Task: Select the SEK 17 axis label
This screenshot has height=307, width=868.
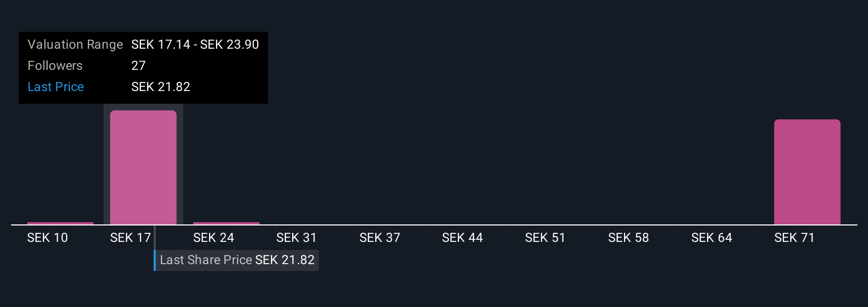Action: click(130, 238)
